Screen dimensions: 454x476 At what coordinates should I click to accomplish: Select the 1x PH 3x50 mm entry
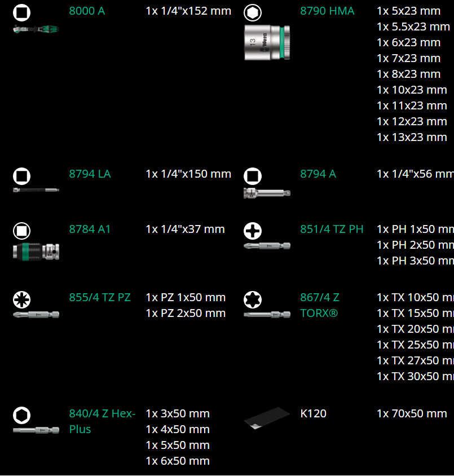coord(415,261)
